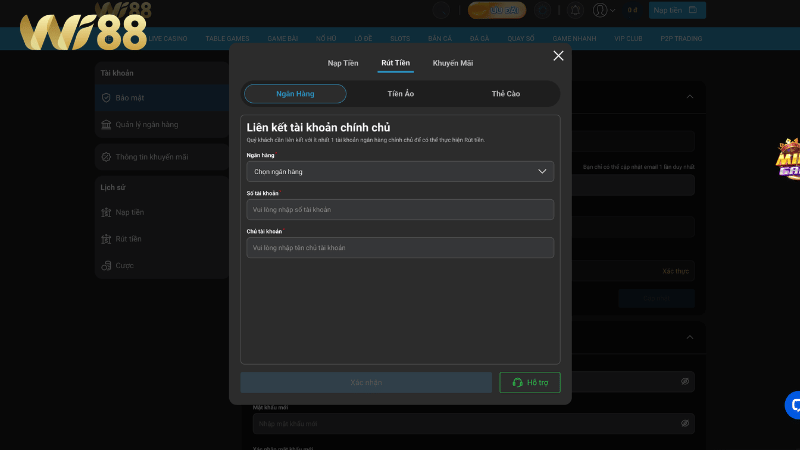Viewport: 800px width, 450px height.
Task: Toggle eye icon on Mật khẩu mới field
Action: 685,423
